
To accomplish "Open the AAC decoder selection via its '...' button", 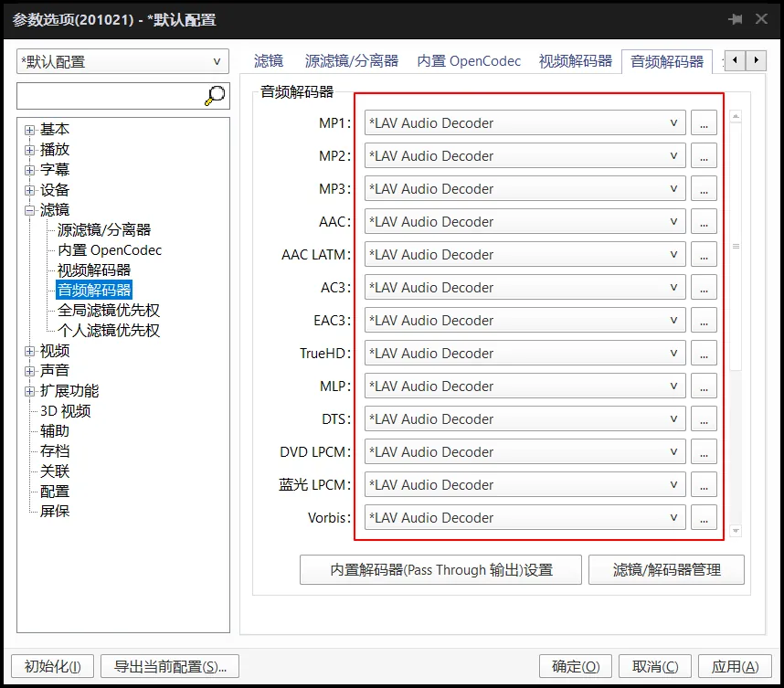I will [x=704, y=221].
